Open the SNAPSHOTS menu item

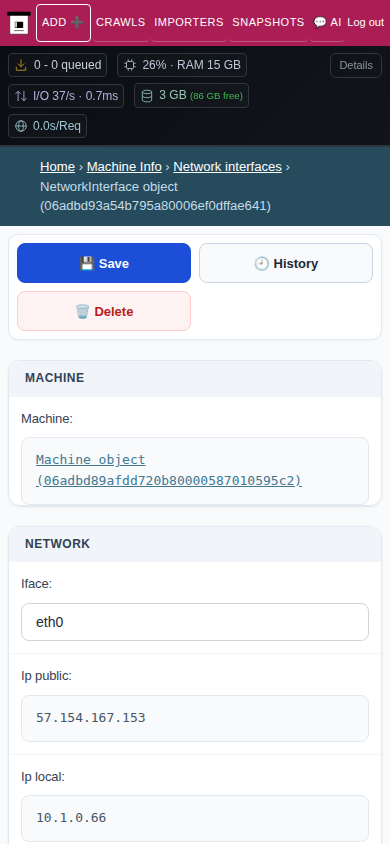268,23
